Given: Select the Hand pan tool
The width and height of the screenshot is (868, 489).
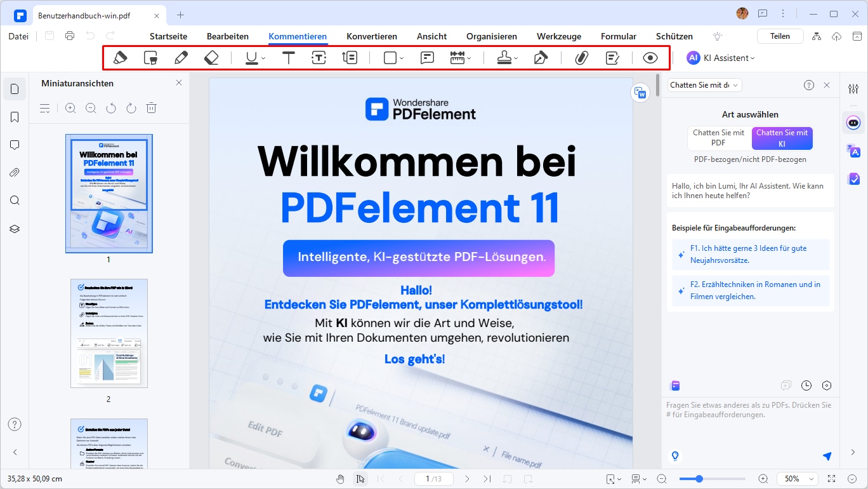Looking at the screenshot, I should click(x=340, y=478).
